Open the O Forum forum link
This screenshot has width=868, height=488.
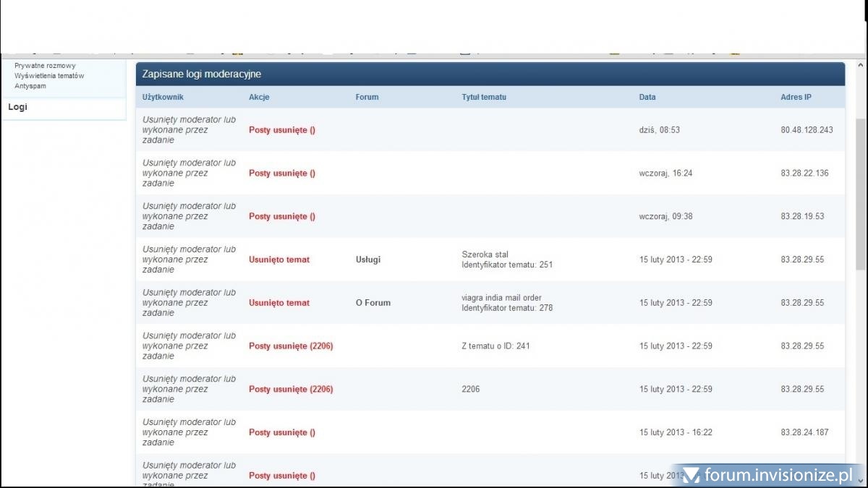(373, 303)
